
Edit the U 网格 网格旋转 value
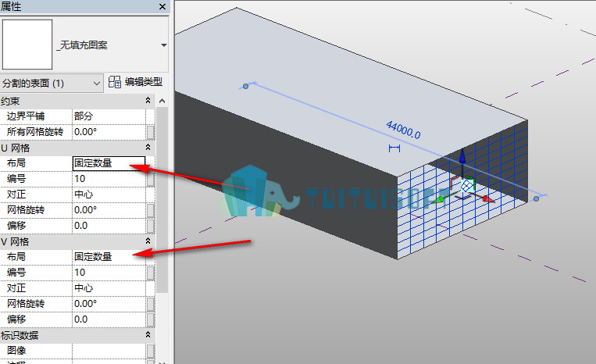point(109,210)
